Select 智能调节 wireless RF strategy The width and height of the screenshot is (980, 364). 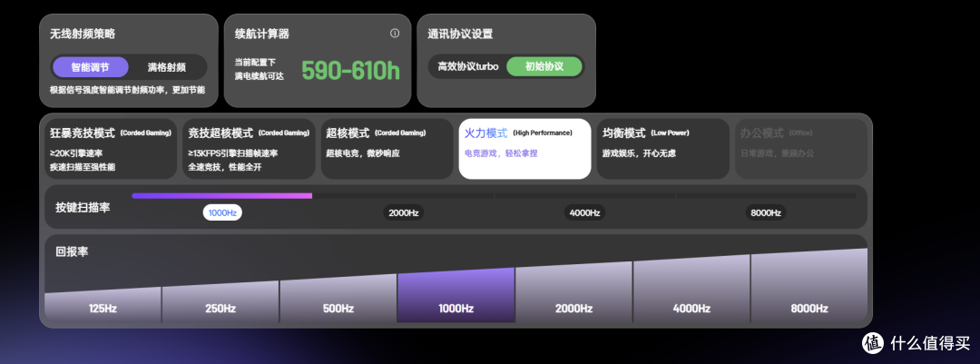(x=91, y=67)
